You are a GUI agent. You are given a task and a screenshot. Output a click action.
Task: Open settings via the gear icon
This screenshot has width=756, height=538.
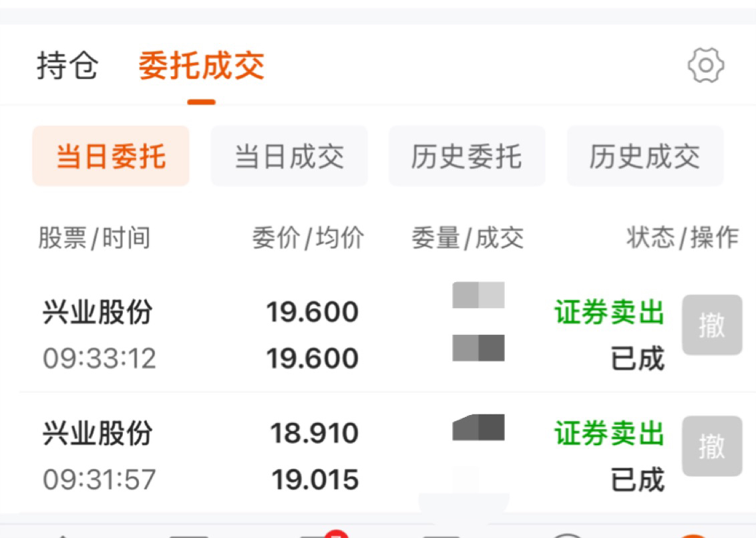coord(705,65)
